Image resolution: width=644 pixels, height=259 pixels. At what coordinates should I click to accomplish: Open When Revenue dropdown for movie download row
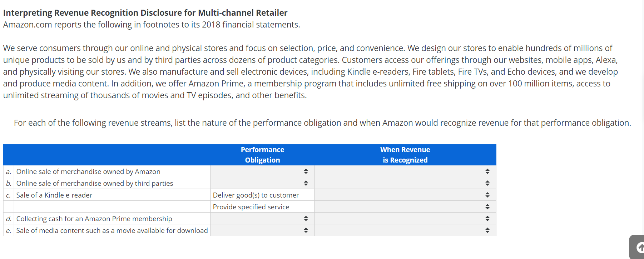[487, 230]
